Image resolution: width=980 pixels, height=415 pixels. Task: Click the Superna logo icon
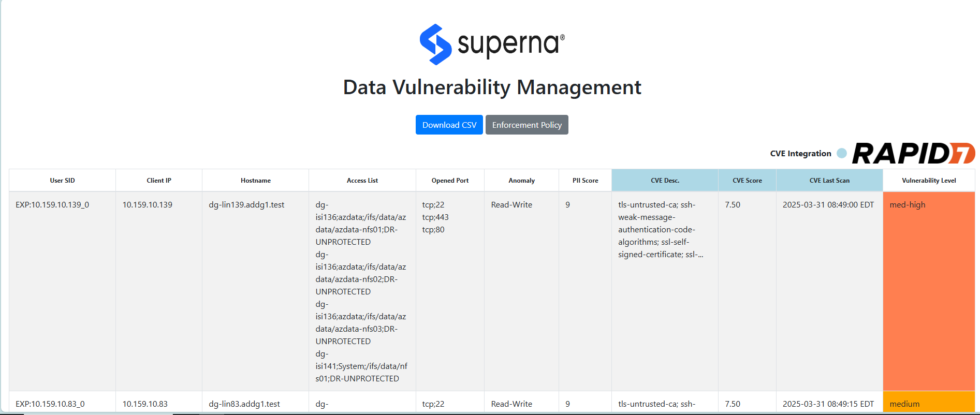coord(435,45)
